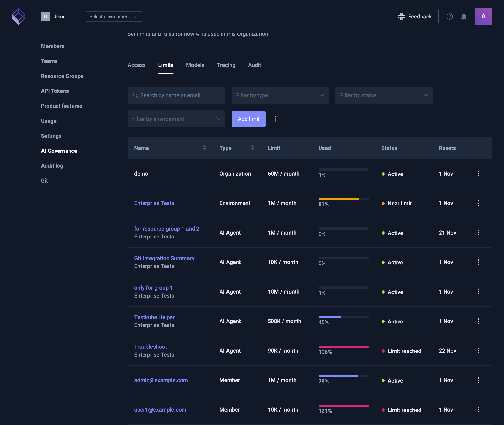Open row actions for admin@example.com

coord(478,380)
